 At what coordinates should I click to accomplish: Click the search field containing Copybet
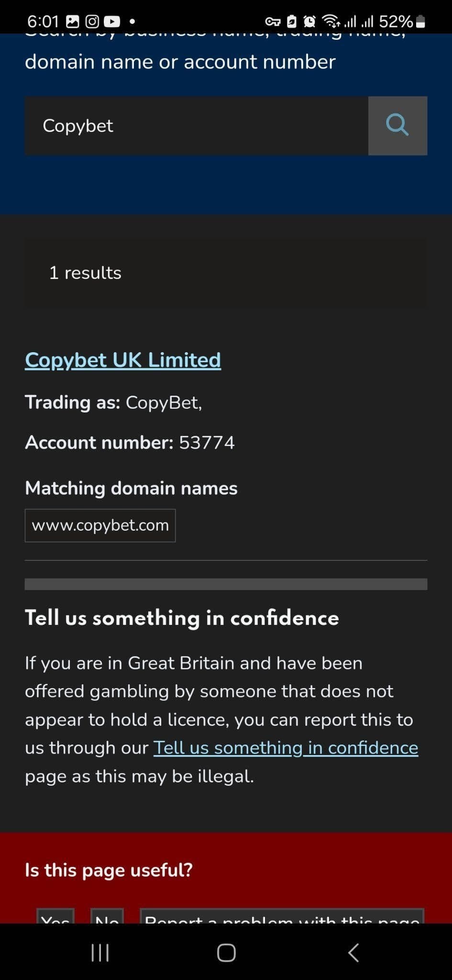click(x=196, y=125)
